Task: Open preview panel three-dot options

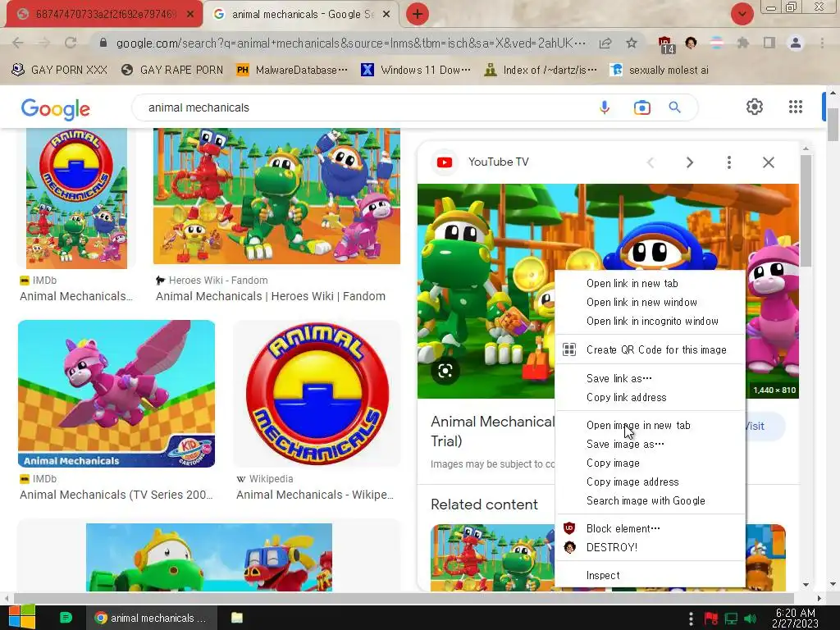Action: coord(729,162)
